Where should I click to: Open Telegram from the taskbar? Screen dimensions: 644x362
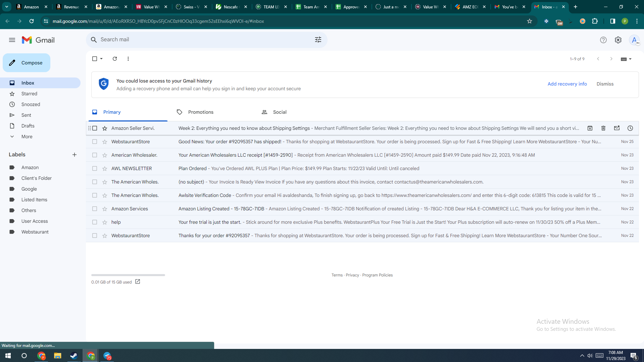[107, 356]
